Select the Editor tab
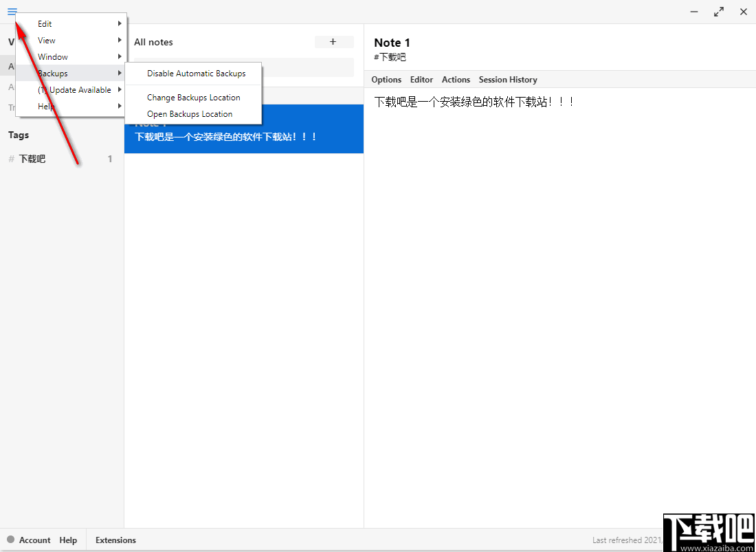This screenshot has width=756, height=552. (421, 80)
